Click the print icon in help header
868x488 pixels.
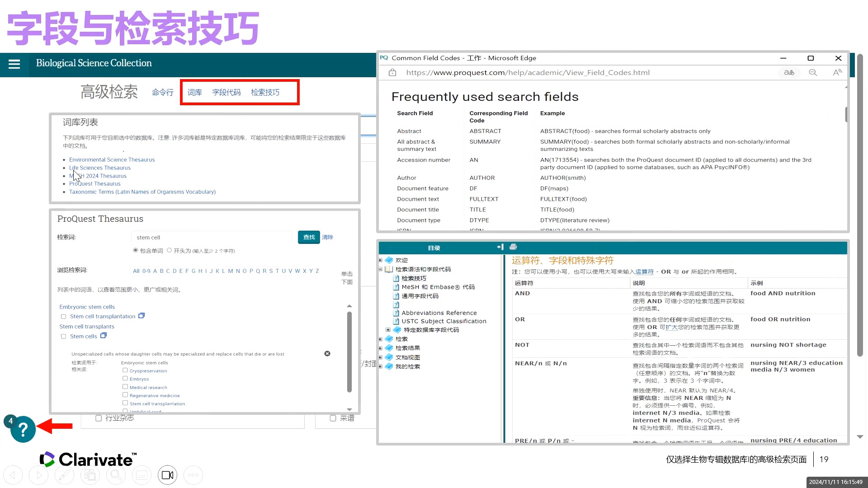513,247
